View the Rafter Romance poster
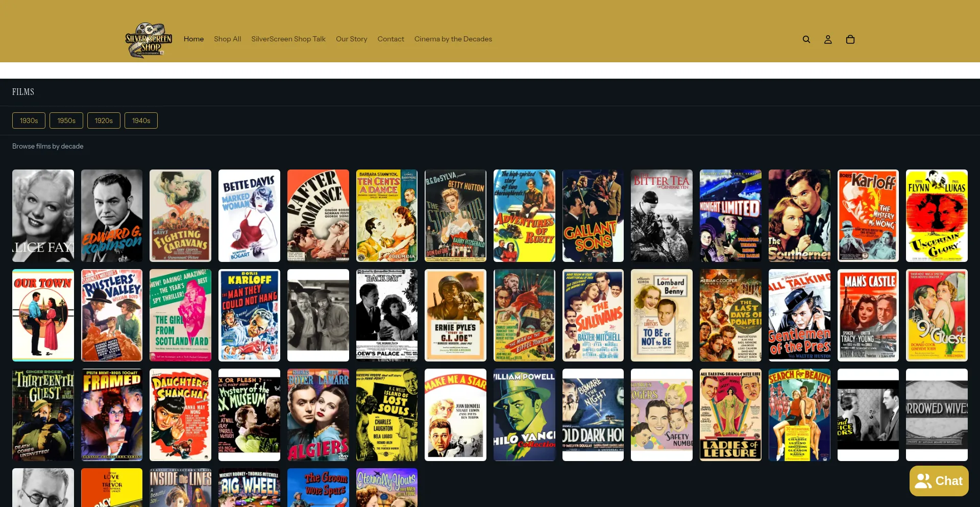Image resolution: width=980 pixels, height=507 pixels. click(x=318, y=215)
